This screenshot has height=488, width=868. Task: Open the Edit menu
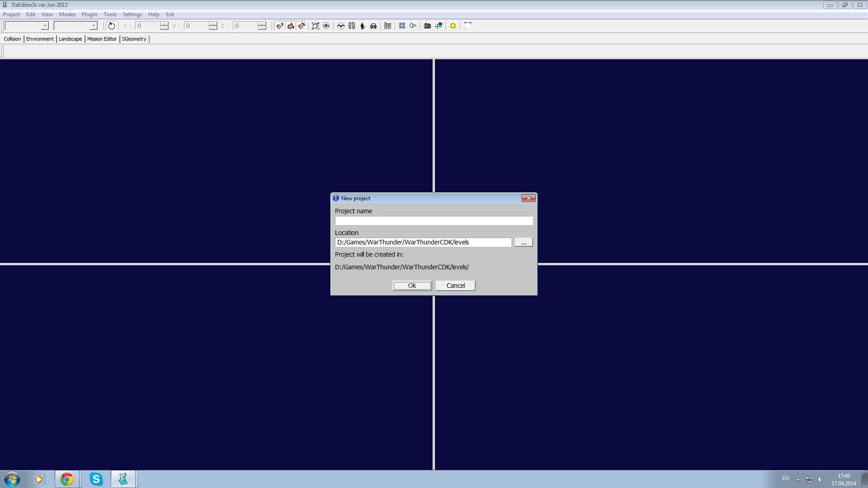click(31, 14)
